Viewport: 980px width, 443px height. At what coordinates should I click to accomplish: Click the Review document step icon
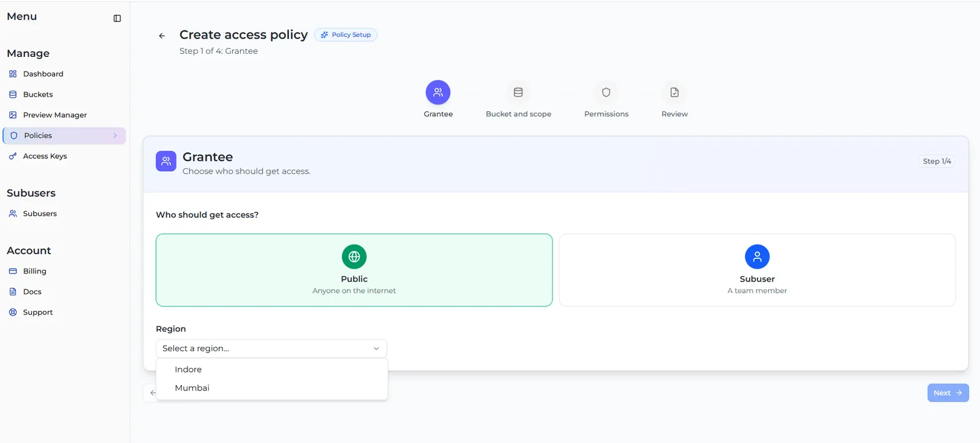674,92
